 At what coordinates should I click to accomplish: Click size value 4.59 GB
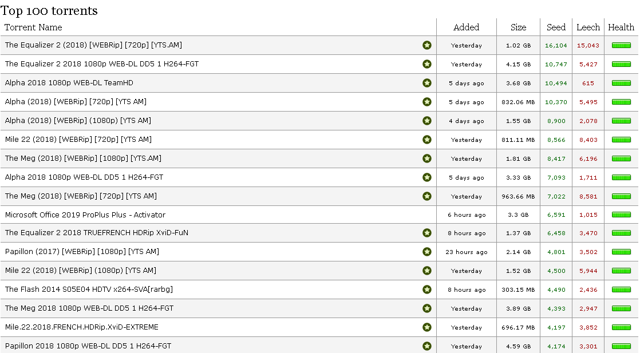[518, 347]
